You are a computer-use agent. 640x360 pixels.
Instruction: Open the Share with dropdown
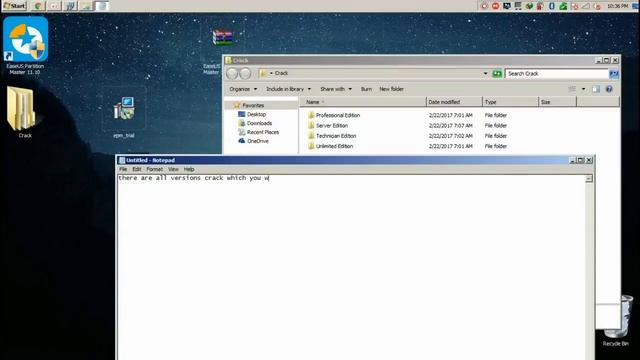pyautogui.click(x=336, y=89)
